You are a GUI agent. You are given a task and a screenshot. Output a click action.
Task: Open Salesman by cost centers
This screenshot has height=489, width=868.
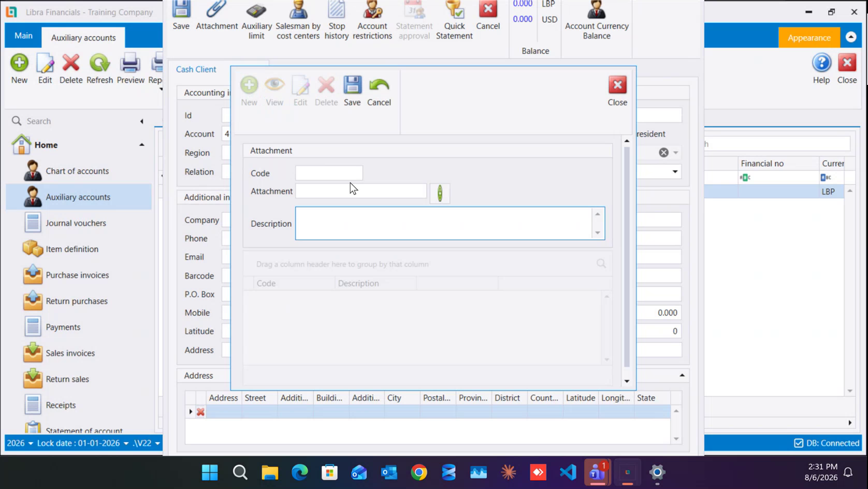point(298,21)
